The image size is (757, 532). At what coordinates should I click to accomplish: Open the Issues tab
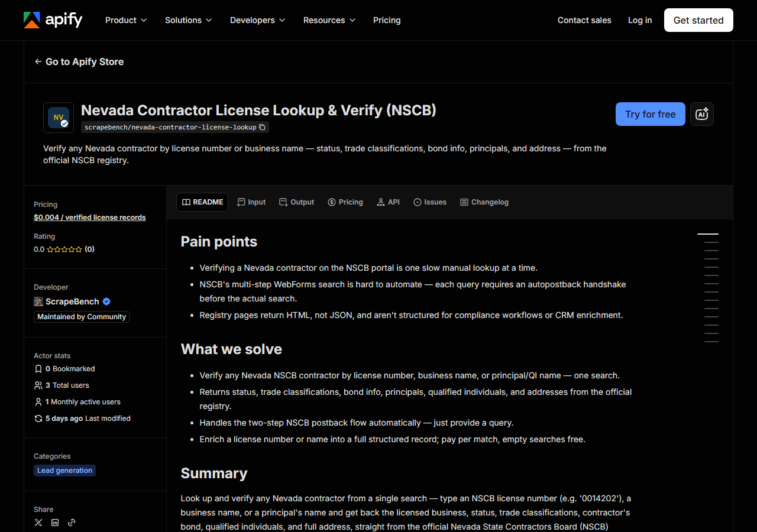(430, 202)
